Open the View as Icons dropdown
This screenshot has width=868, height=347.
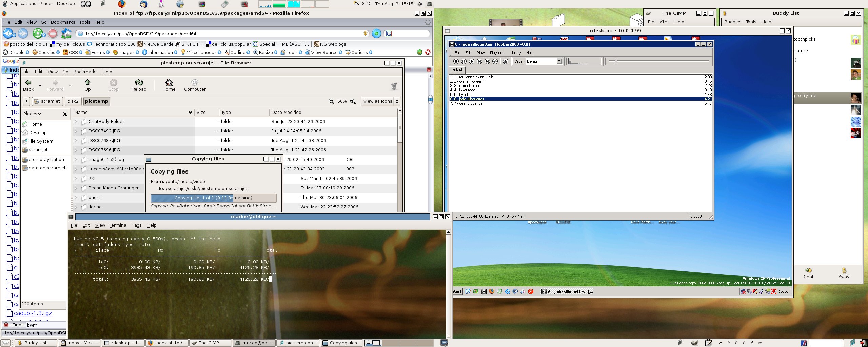click(x=380, y=101)
